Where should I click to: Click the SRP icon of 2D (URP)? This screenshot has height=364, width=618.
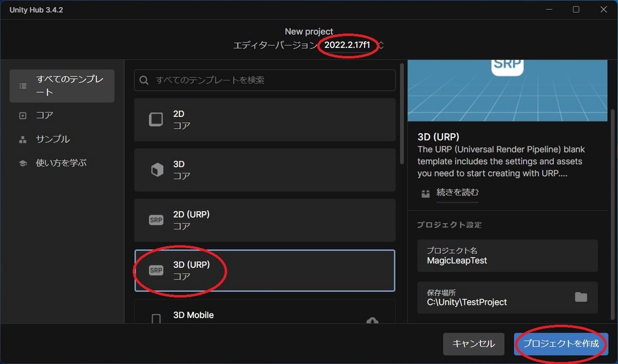(156, 220)
